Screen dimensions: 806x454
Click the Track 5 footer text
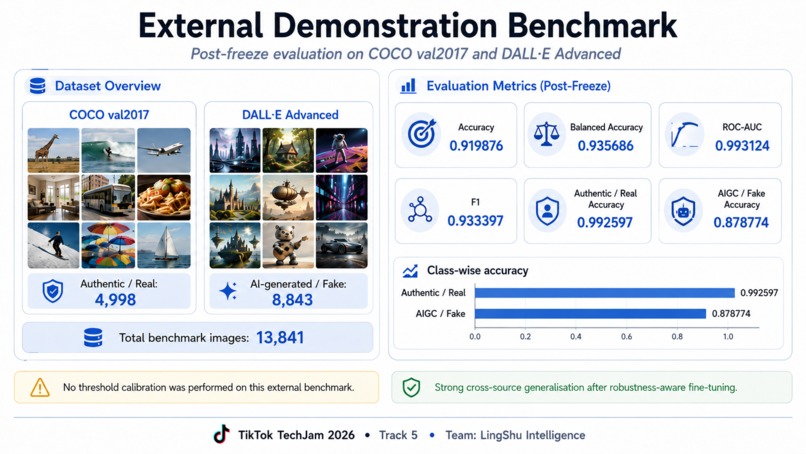pos(398,435)
